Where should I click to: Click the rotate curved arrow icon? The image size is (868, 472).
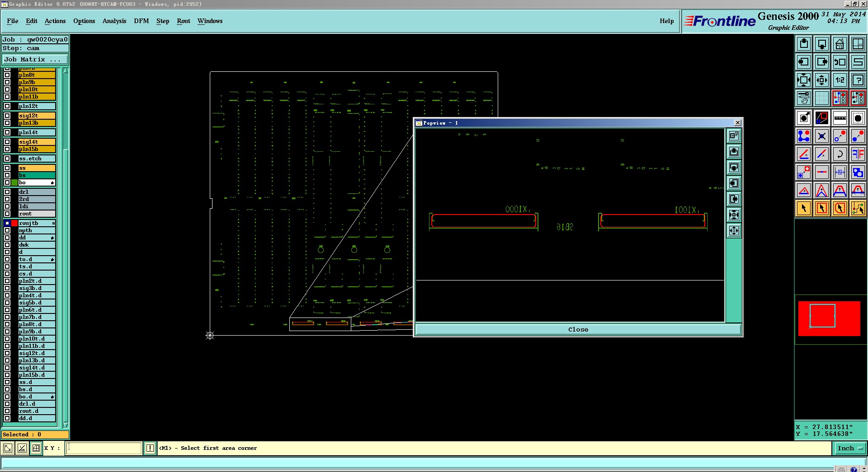[840, 154]
